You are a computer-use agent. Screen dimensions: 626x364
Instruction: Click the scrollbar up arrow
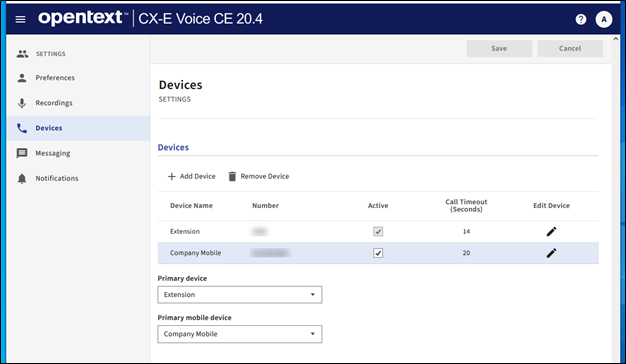(616, 39)
